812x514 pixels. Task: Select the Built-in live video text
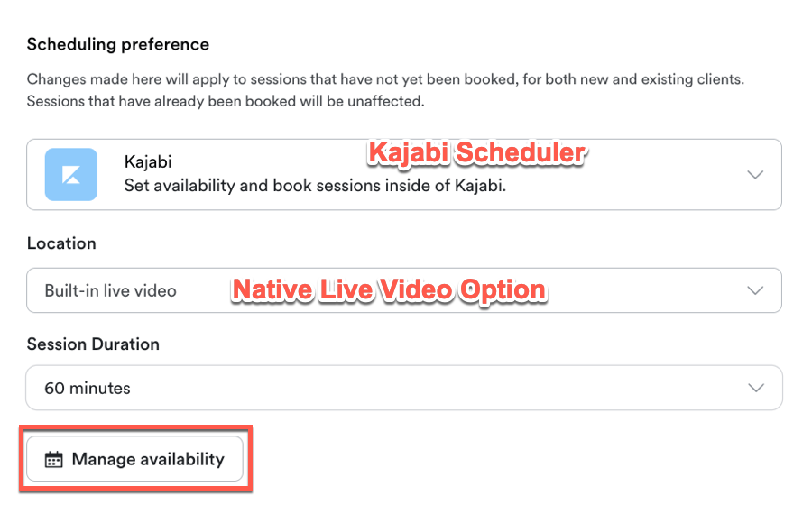point(111,290)
